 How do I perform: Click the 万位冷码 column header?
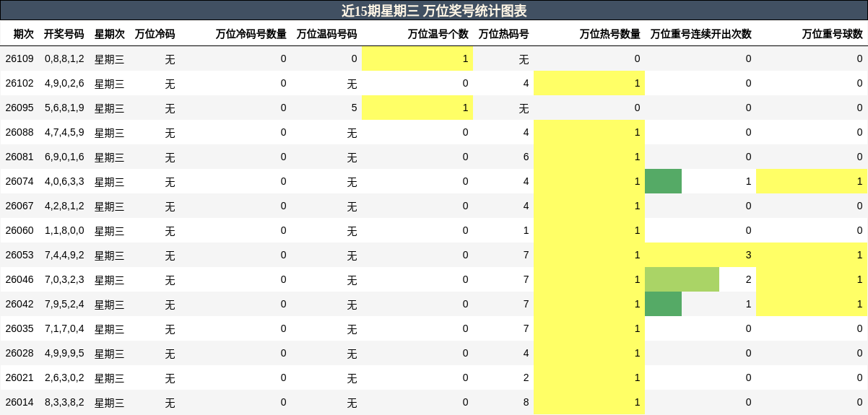point(155,34)
